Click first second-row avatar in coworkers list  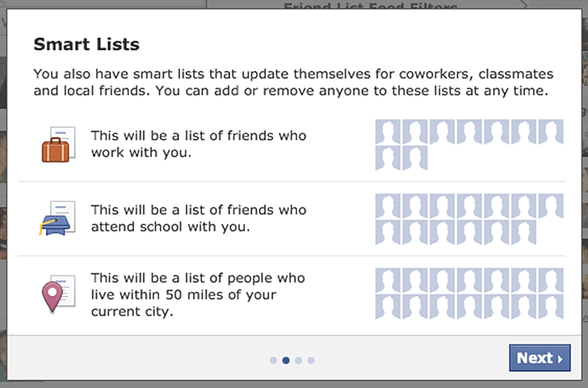(x=388, y=158)
